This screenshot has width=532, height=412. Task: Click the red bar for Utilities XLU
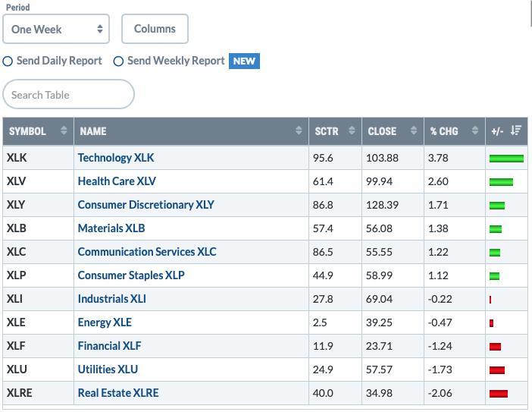[x=497, y=370]
